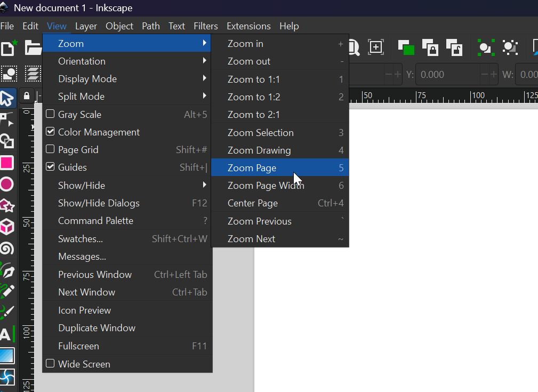Viewport: 538px width, 392px height.
Task: Expand the Split Mode submenu
Action: click(x=127, y=97)
